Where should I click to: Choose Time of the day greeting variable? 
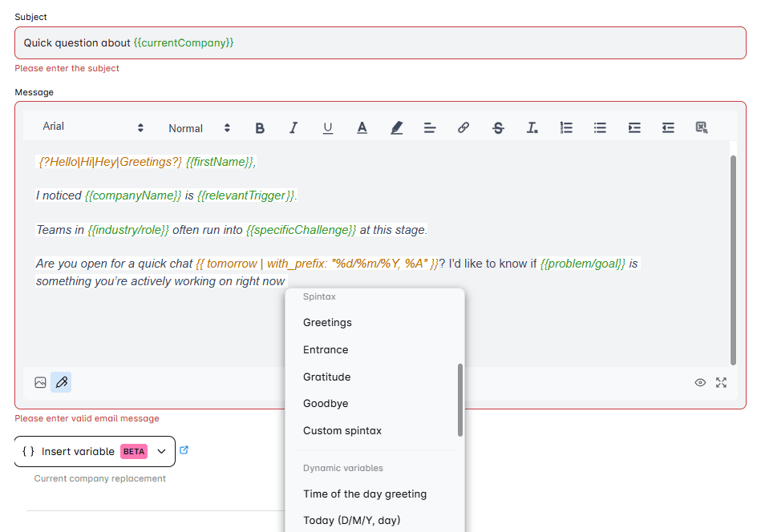coord(364,494)
